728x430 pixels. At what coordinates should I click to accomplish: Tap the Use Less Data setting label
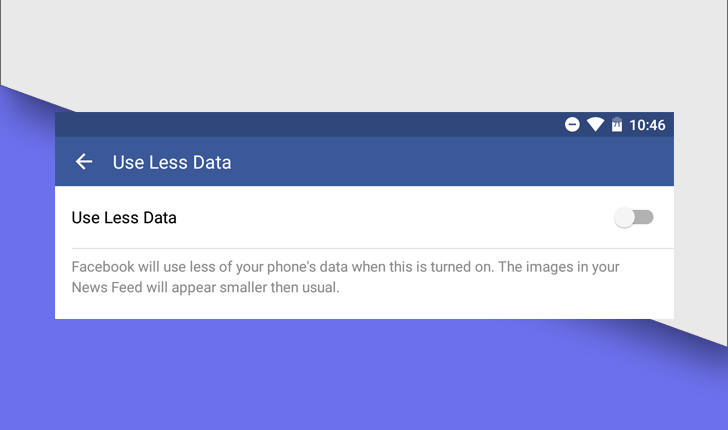click(124, 217)
